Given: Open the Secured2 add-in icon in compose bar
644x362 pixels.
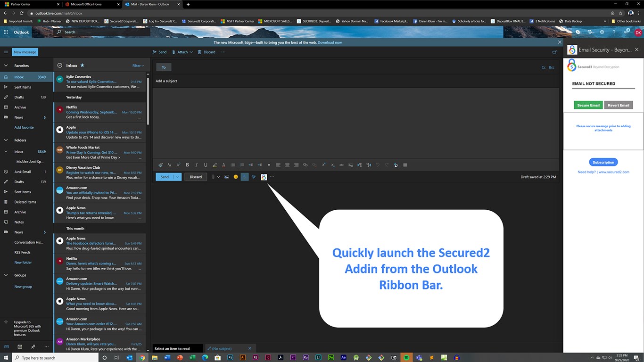Looking at the screenshot, I should [264, 177].
